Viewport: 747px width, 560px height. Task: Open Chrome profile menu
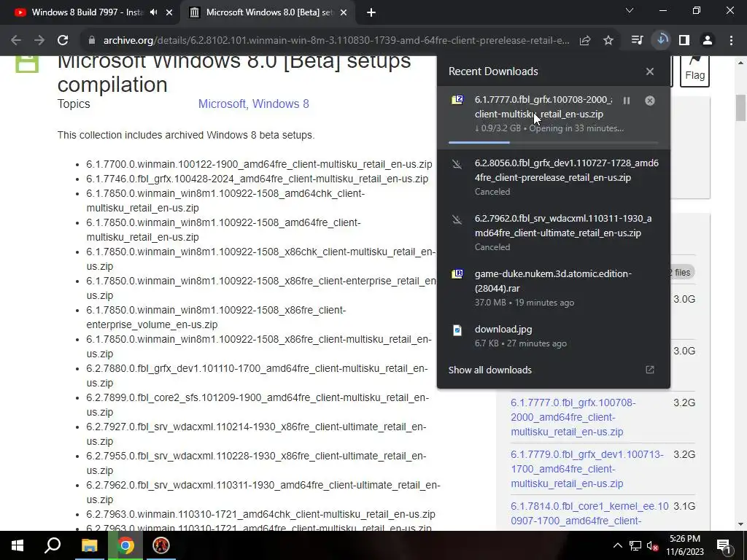pos(708,40)
